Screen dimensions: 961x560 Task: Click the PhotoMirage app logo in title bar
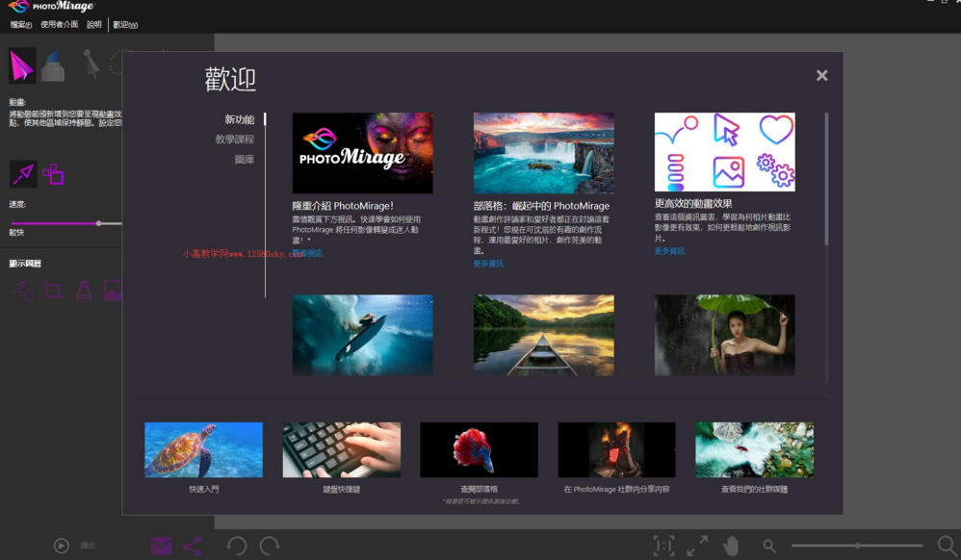51,7
